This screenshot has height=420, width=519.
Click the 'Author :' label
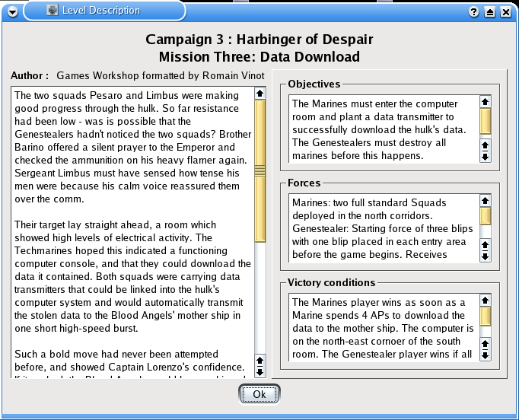pyautogui.click(x=30, y=75)
